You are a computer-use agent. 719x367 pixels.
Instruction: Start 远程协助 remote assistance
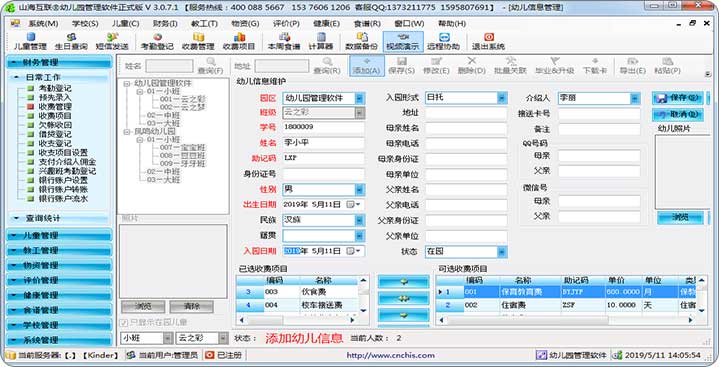(x=443, y=41)
